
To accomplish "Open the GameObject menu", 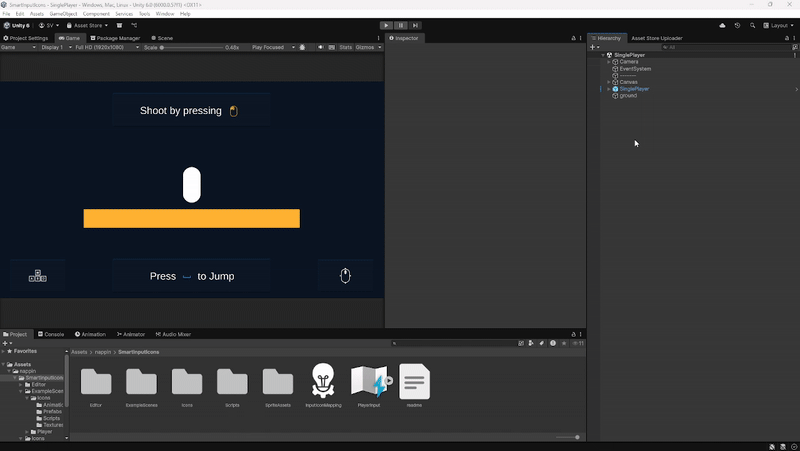I will (63, 14).
